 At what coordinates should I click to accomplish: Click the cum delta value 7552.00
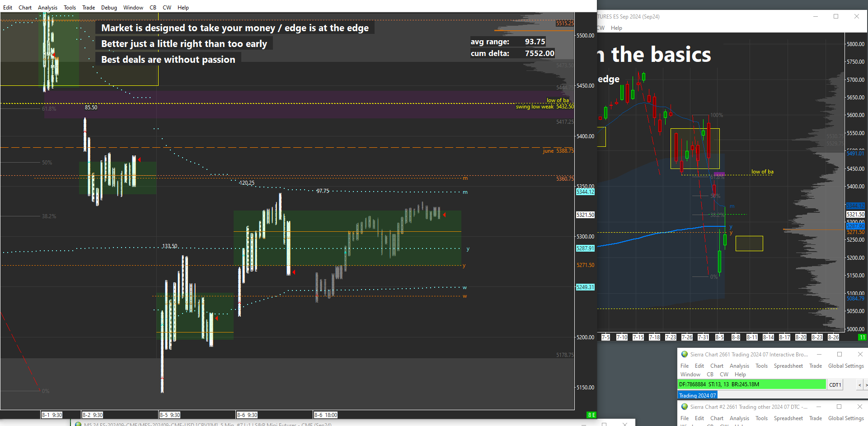(540, 53)
